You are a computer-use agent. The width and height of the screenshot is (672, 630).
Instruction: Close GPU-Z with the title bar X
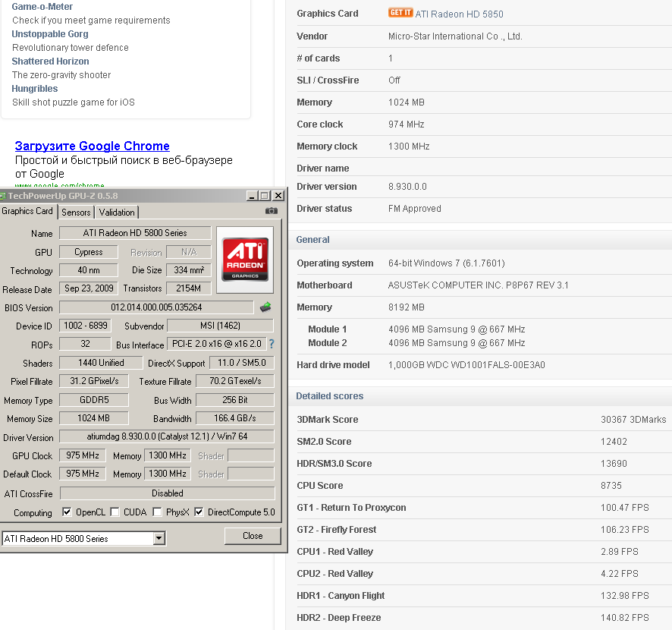[278, 196]
